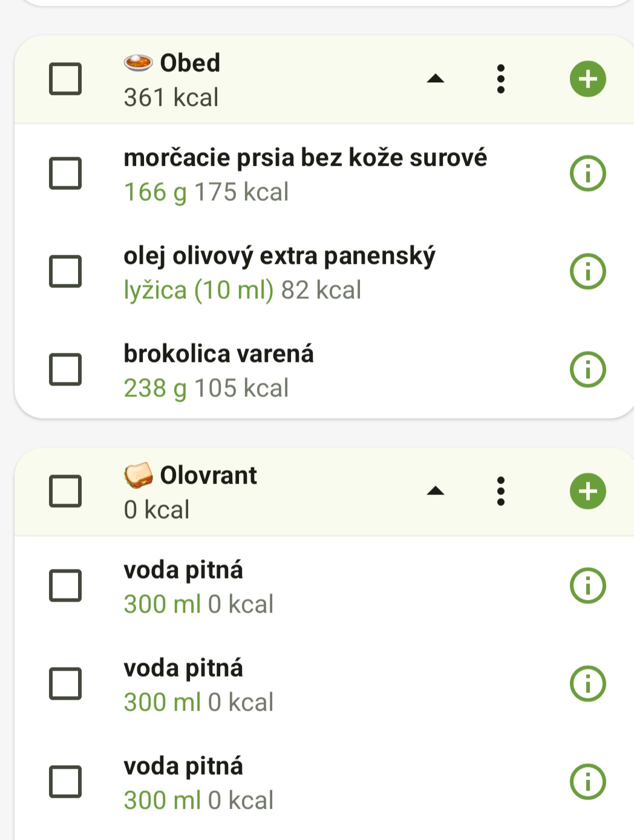The image size is (634, 840).
Task: Open the morčacie prsia bez kože surové entry
Action: (x=305, y=174)
